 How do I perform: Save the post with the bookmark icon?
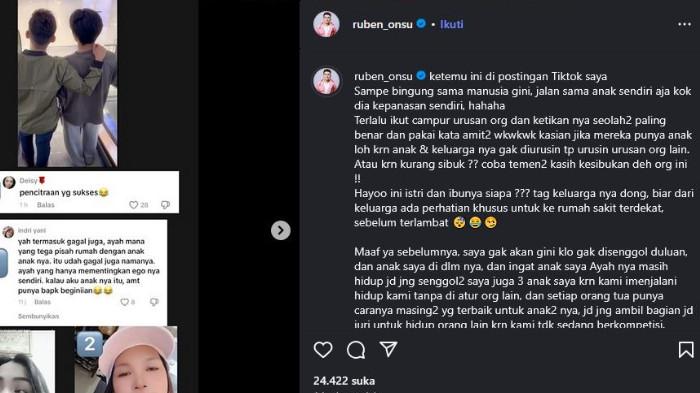[x=686, y=350]
